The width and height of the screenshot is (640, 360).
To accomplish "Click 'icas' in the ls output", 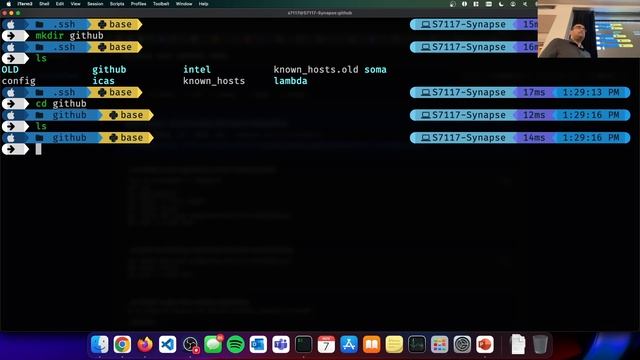I will (x=103, y=81).
